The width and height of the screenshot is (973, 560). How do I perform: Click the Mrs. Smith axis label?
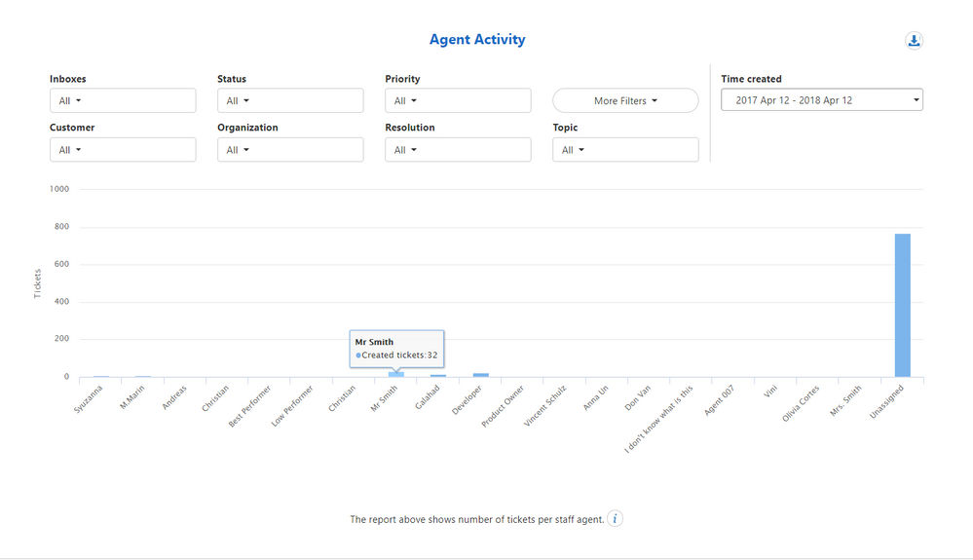(x=845, y=400)
